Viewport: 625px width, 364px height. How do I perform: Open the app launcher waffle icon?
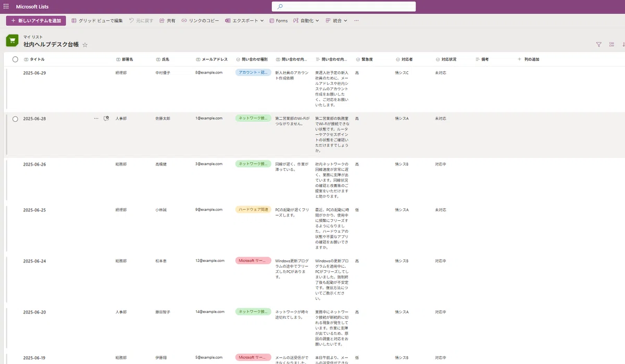point(6,6)
